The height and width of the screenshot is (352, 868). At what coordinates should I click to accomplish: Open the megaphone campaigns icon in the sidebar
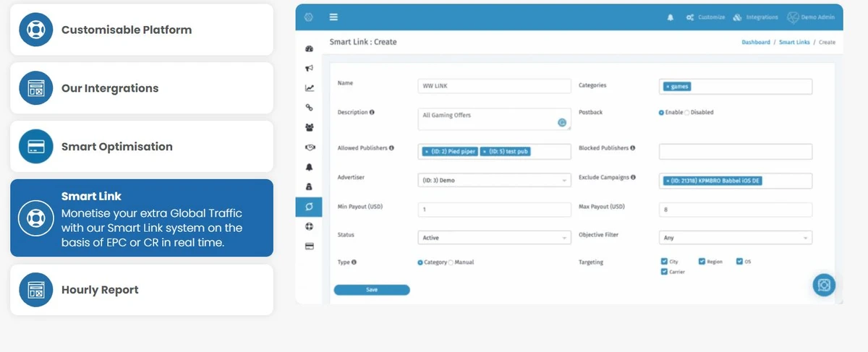(310, 69)
